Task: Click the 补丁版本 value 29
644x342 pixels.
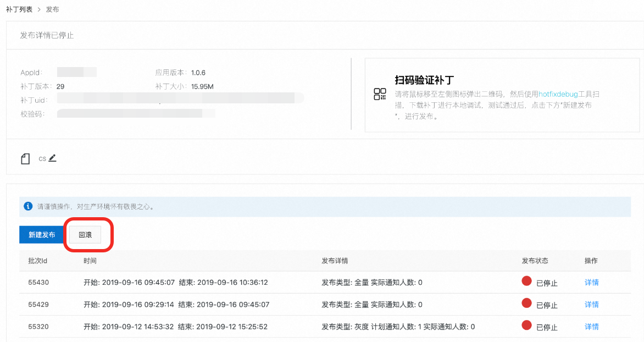Action: 60,86
